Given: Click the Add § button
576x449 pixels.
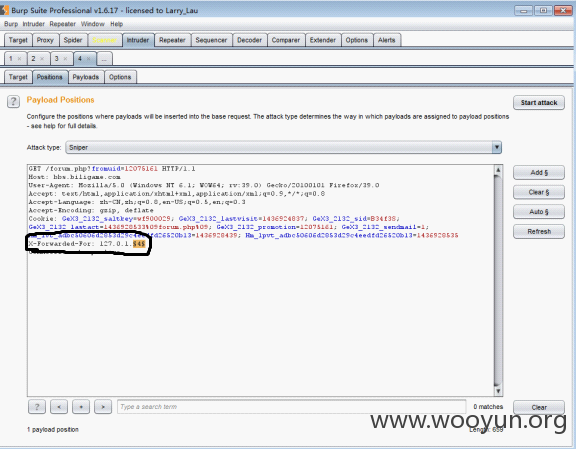Looking at the screenshot, I should [x=539, y=172].
